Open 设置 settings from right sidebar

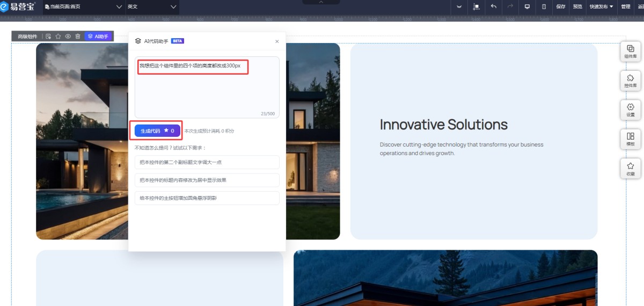[x=630, y=110]
